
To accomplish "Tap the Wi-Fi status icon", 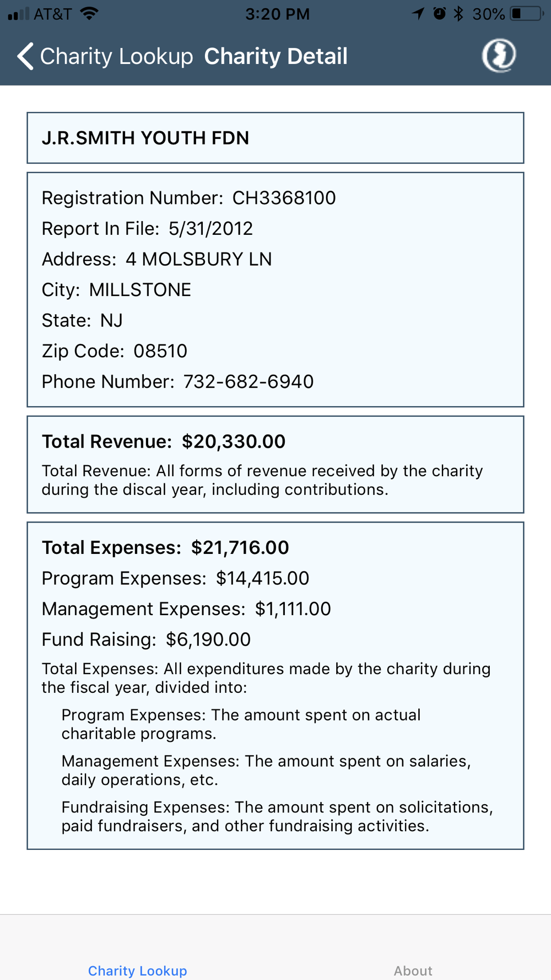I will (90, 14).
